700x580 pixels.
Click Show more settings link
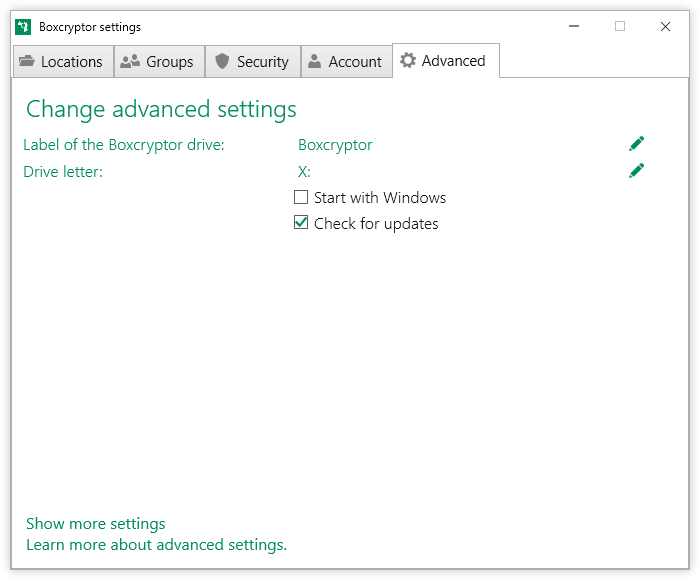(96, 524)
